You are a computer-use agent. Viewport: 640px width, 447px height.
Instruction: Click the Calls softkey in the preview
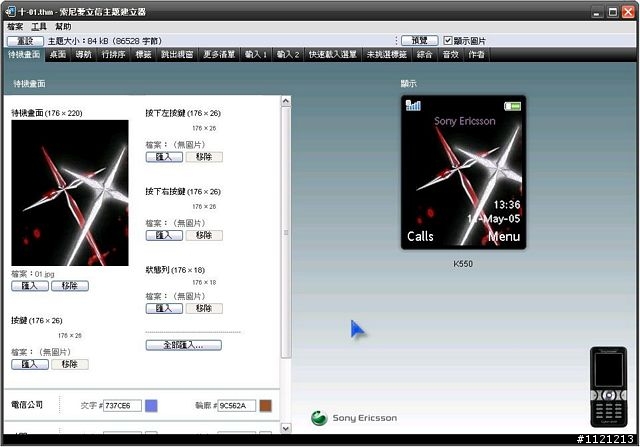420,236
